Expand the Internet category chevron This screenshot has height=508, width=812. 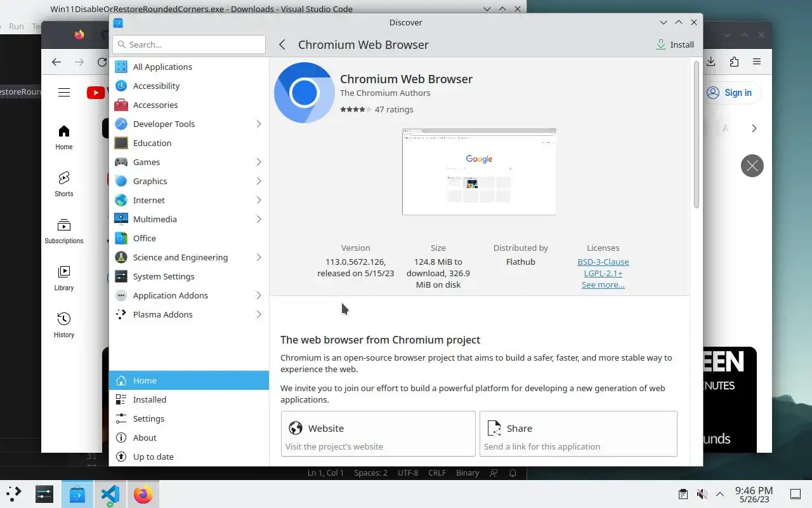coord(259,200)
